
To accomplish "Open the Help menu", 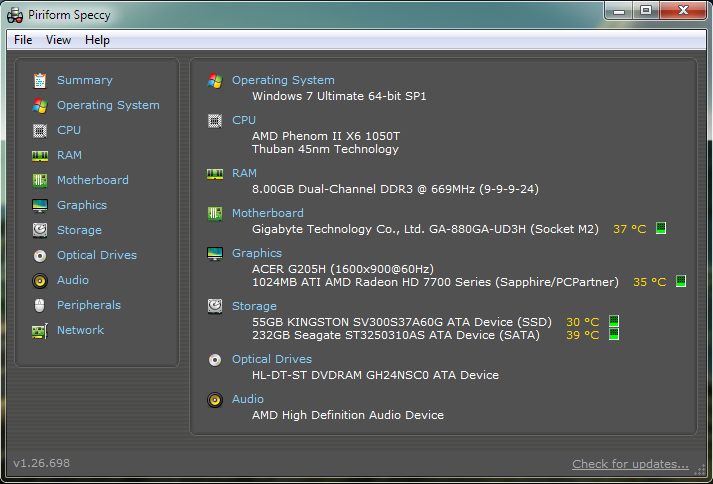I will pos(97,40).
